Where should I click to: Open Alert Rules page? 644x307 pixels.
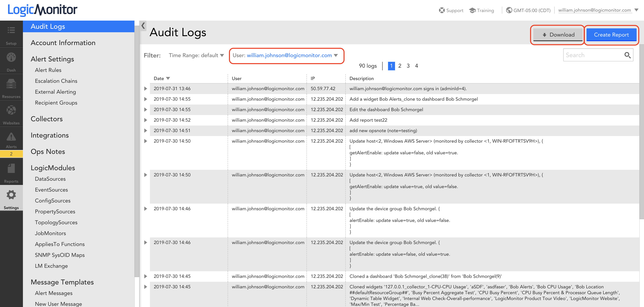point(48,70)
